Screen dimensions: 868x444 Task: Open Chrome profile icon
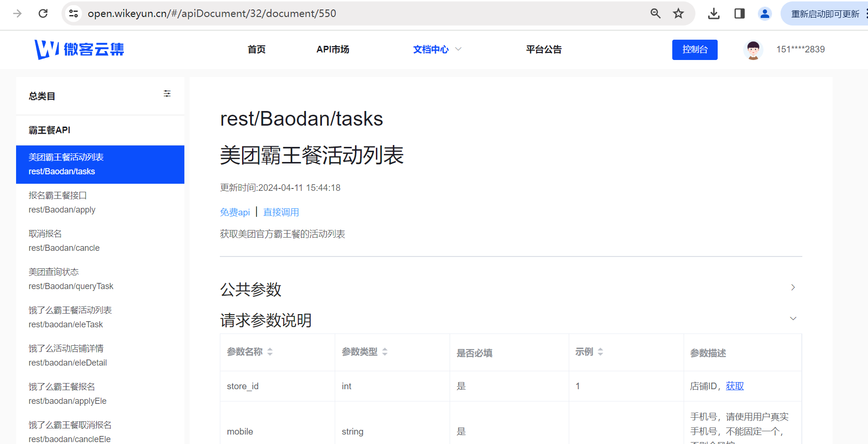[764, 13]
